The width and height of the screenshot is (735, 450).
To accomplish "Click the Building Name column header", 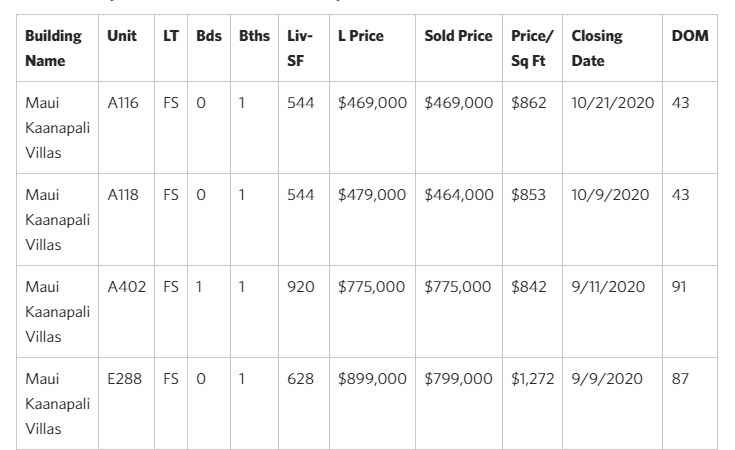I will 54,48.
